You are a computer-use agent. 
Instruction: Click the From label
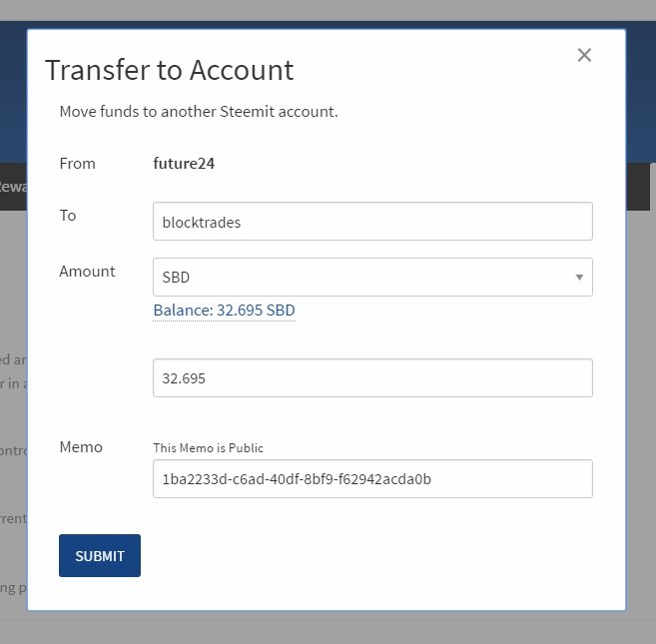click(78, 163)
